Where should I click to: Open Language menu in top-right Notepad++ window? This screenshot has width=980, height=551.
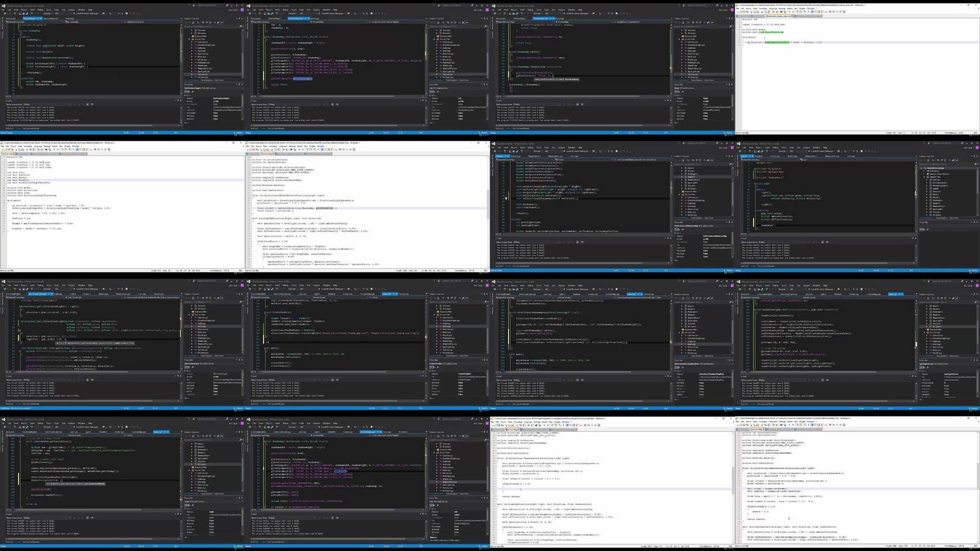772,9
